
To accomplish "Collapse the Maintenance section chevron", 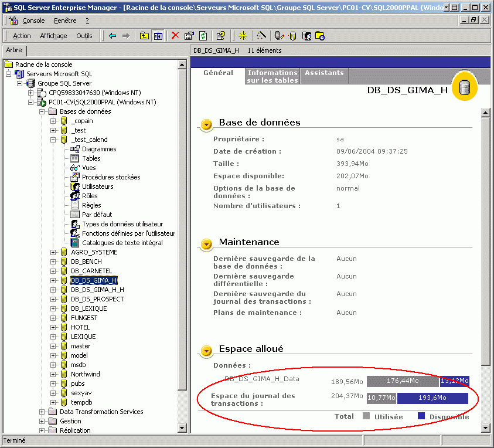I will click(x=206, y=243).
